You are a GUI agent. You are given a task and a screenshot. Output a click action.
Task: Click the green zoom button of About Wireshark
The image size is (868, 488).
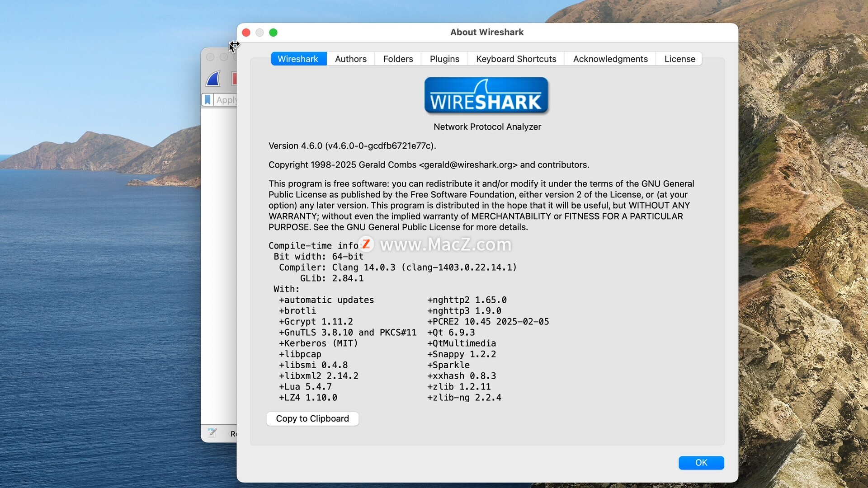273,33
